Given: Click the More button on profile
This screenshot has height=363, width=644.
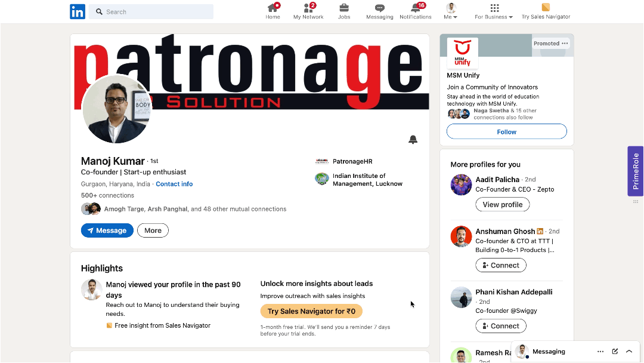Looking at the screenshot, I should (x=153, y=230).
